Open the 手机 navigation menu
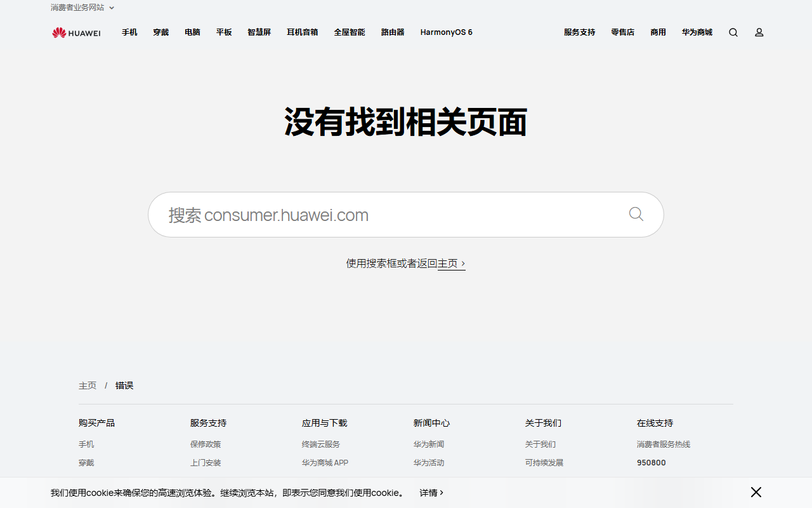 click(129, 32)
